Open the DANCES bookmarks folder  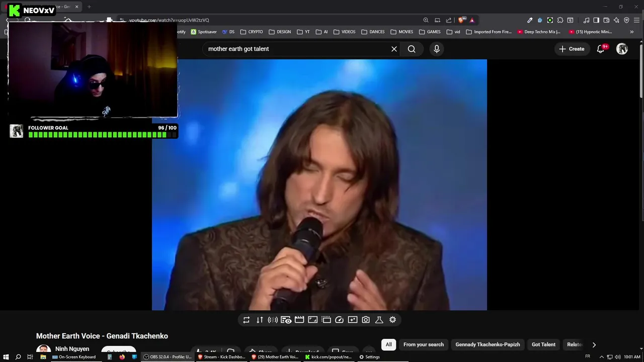coord(373,32)
